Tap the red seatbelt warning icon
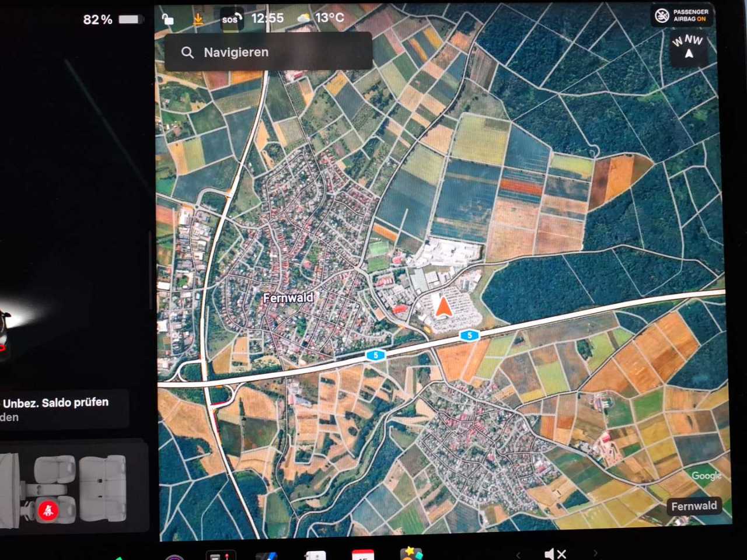747x560 pixels. pos(48,511)
